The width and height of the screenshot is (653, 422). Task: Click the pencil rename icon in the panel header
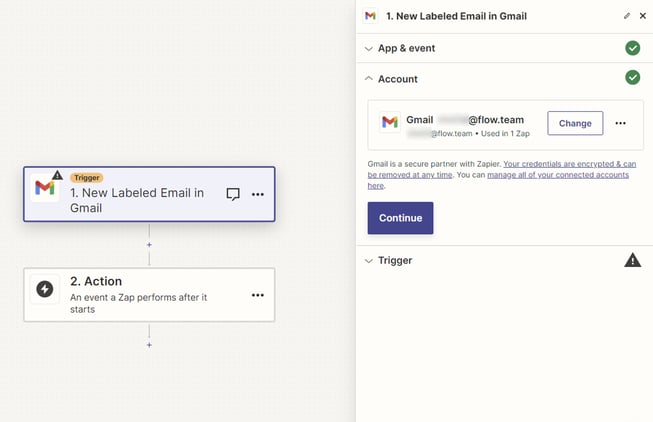click(627, 16)
